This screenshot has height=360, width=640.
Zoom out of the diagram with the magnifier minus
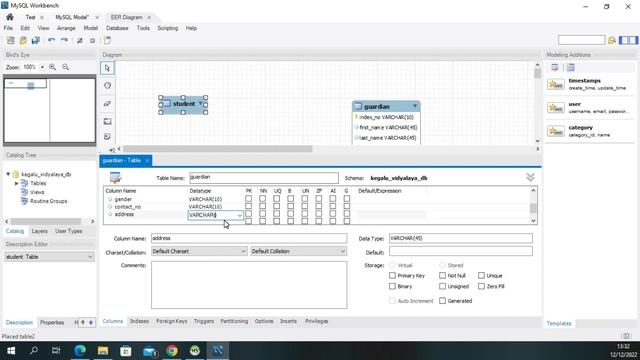pos(65,67)
